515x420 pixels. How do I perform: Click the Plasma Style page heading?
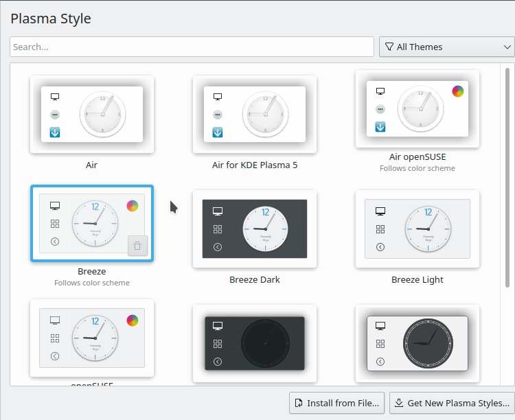click(x=51, y=19)
